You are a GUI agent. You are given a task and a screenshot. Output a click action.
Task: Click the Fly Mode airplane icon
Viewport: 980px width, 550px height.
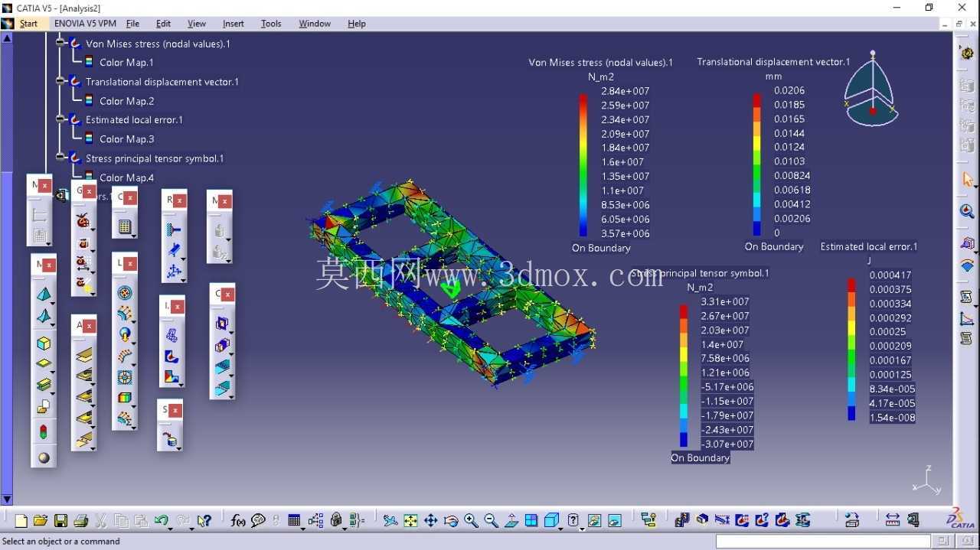pyautogui.click(x=390, y=521)
